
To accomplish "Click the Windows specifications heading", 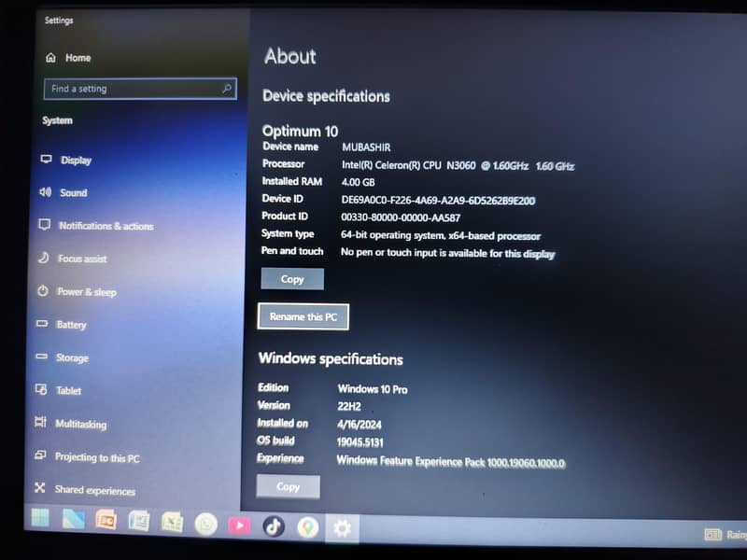I will coord(331,358).
